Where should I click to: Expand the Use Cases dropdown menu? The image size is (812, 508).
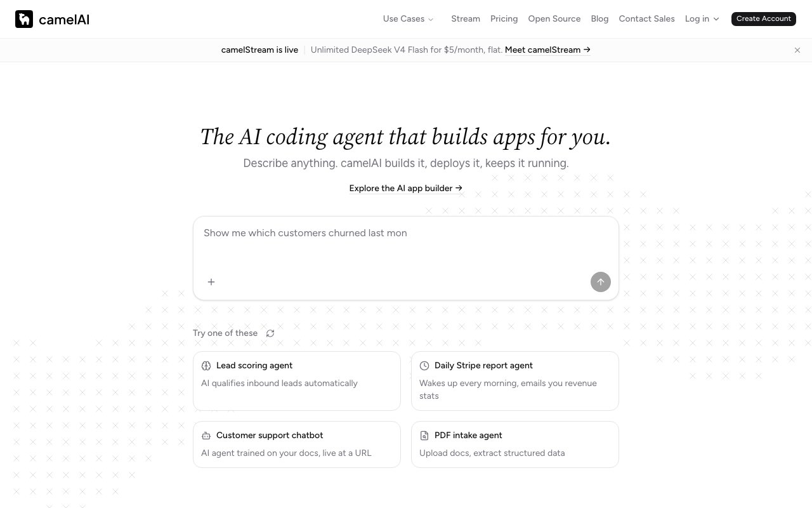click(x=408, y=19)
